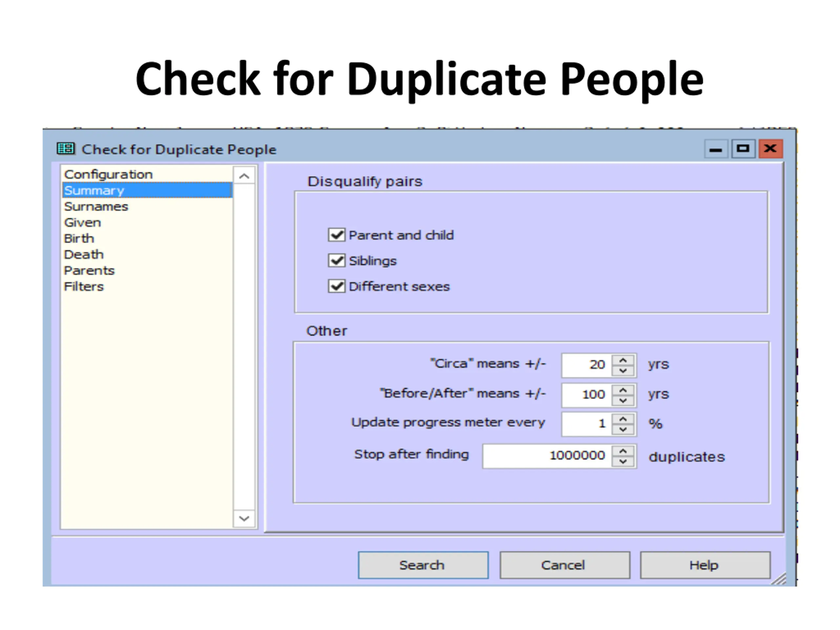The height and width of the screenshot is (630, 840).
Task: Increase the Circa years value
Action: 623,360
